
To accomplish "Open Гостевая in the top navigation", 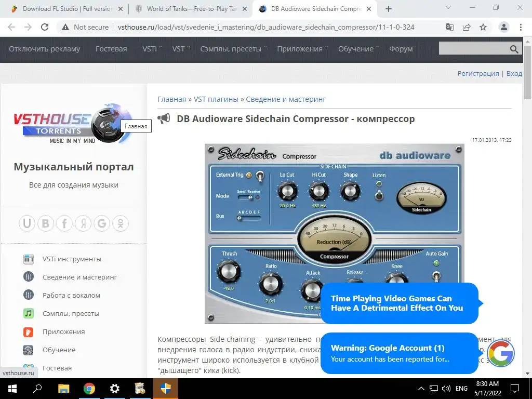I will pos(111,49).
